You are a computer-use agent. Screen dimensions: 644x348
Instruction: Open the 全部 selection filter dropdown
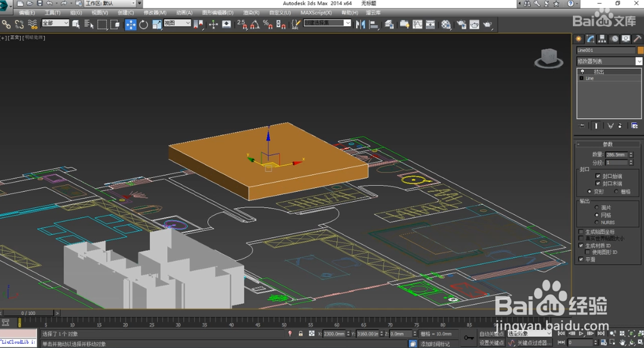click(x=55, y=23)
